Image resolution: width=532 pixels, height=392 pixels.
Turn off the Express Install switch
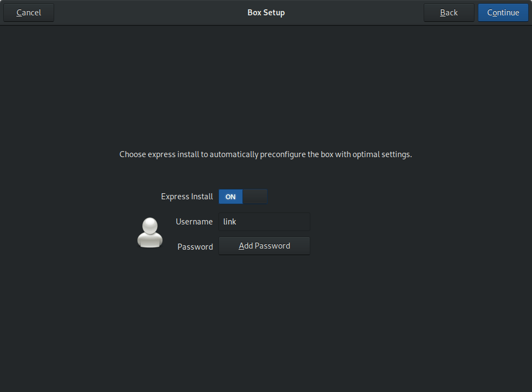pos(243,197)
